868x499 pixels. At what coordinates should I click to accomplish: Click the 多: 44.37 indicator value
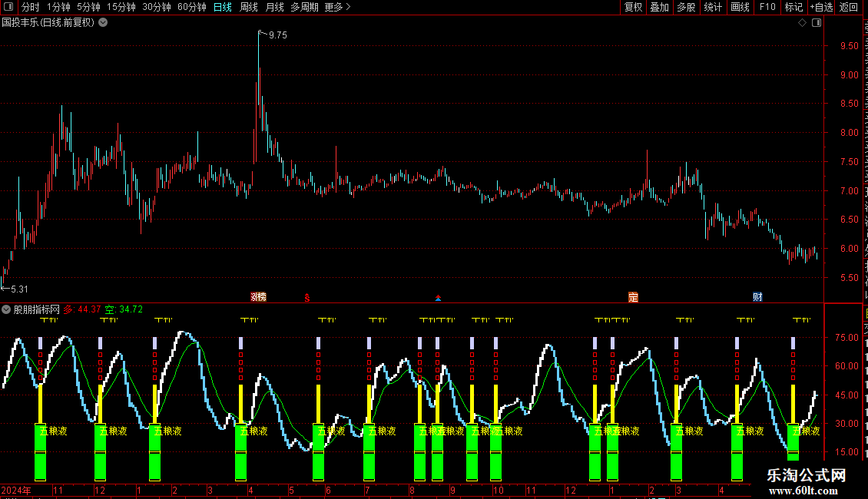coord(82,309)
